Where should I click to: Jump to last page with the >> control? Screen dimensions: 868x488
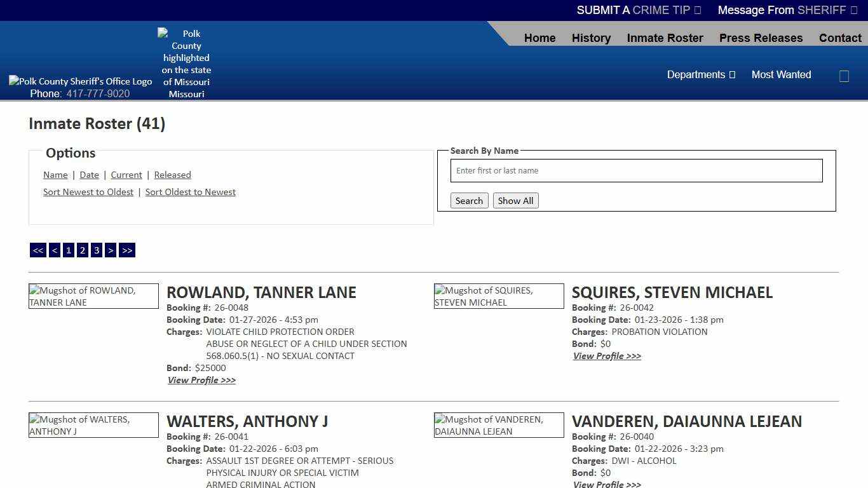coord(126,250)
